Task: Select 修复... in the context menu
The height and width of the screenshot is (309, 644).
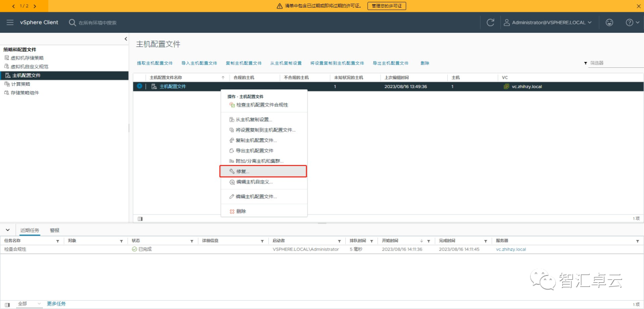Action: [x=264, y=171]
